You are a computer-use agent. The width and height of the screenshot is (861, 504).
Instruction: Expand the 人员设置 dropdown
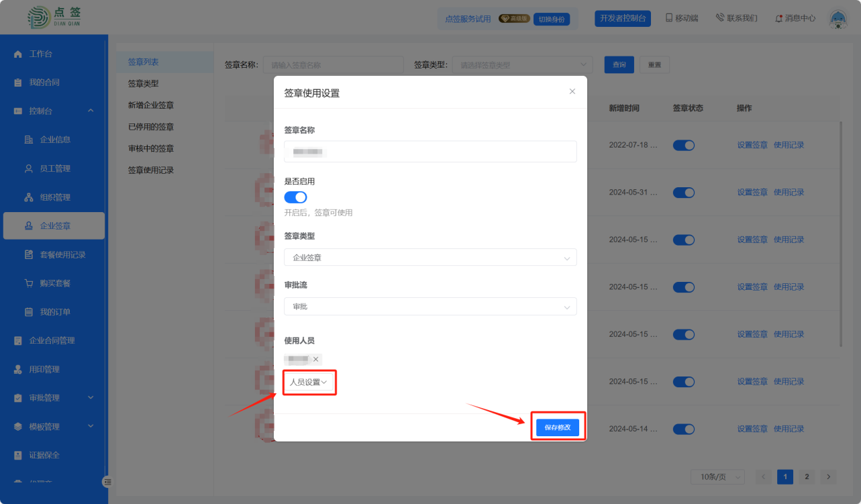pyautogui.click(x=309, y=383)
